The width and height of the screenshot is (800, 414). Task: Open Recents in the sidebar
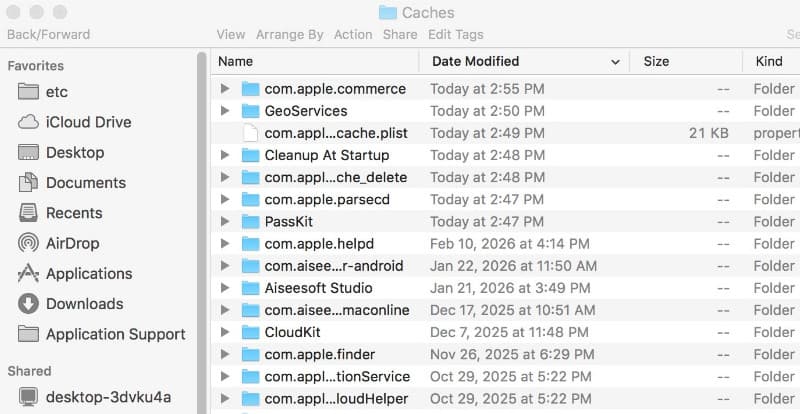60,213
